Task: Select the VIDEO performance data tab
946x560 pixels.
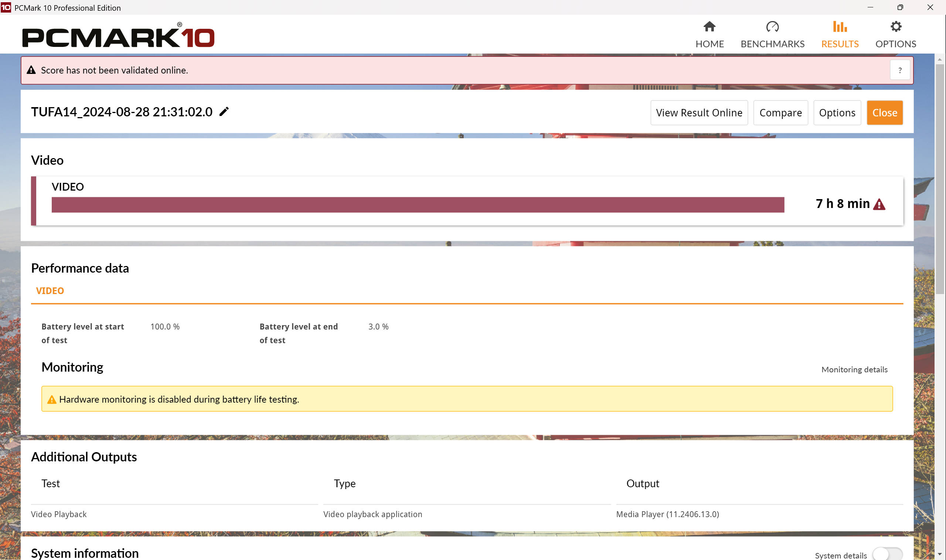Action: click(50, 291)
